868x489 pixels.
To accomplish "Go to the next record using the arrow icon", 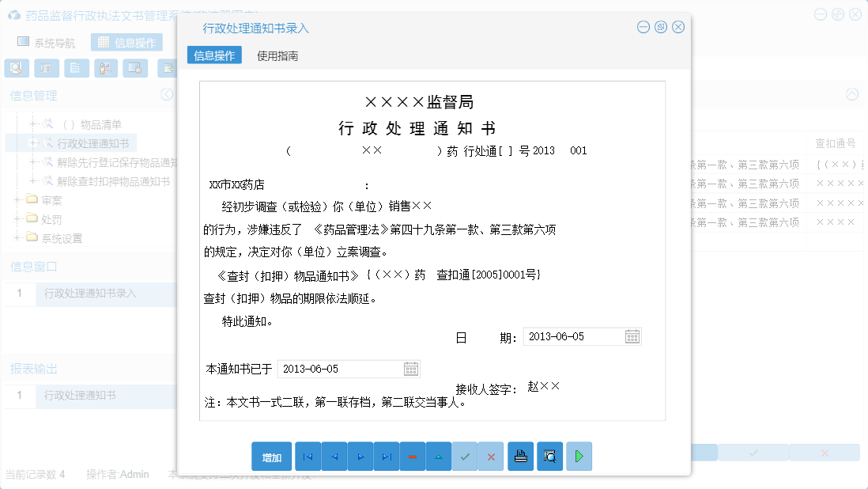I will coord(360,457).
